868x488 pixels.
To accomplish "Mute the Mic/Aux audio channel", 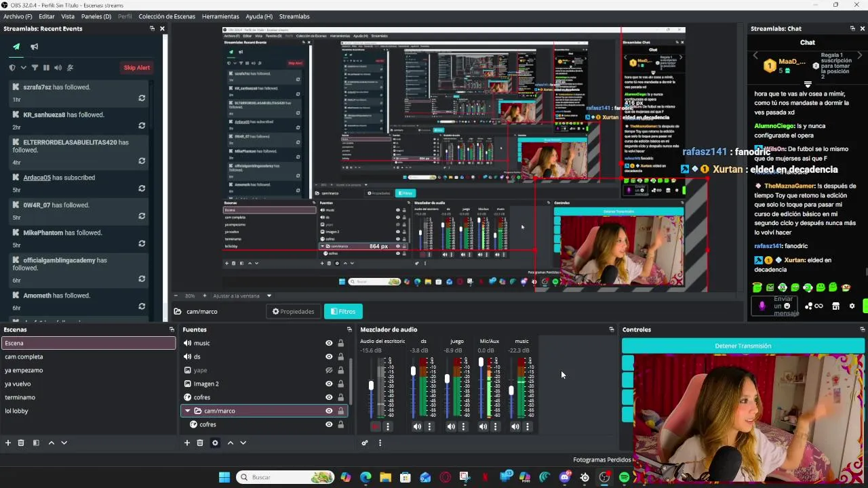I will [x=483, y=426].
